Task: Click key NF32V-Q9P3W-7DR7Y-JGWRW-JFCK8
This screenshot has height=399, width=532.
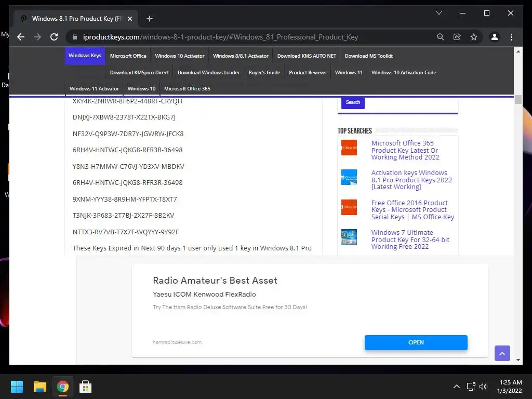Action: pyautogui.click(x=128, y=134)
